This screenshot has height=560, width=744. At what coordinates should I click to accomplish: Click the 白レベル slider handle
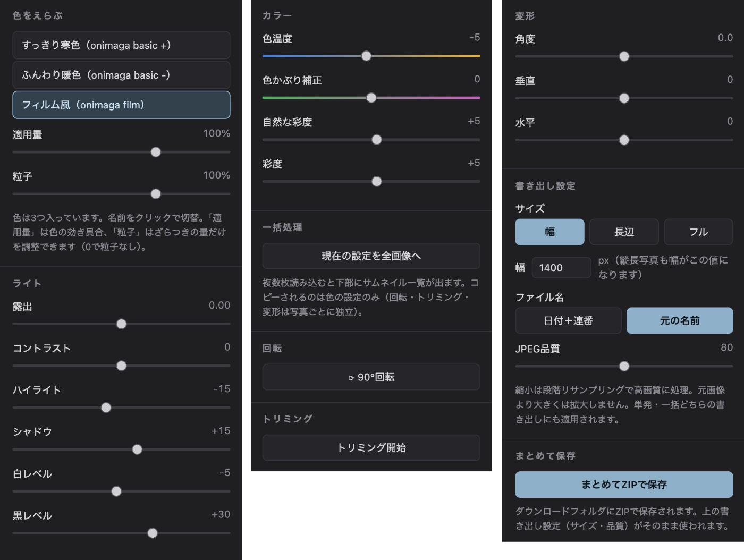tap(116, 491)
